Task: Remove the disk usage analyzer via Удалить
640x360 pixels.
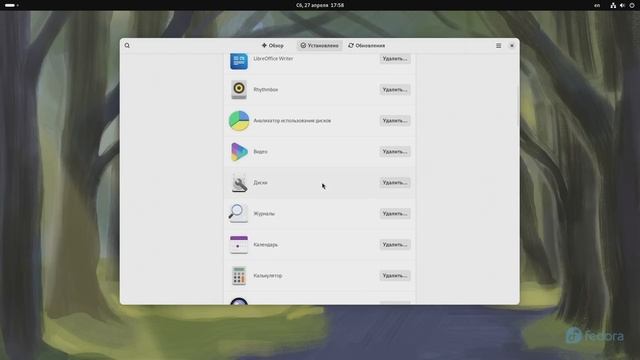Action: (x=395, y=121)
